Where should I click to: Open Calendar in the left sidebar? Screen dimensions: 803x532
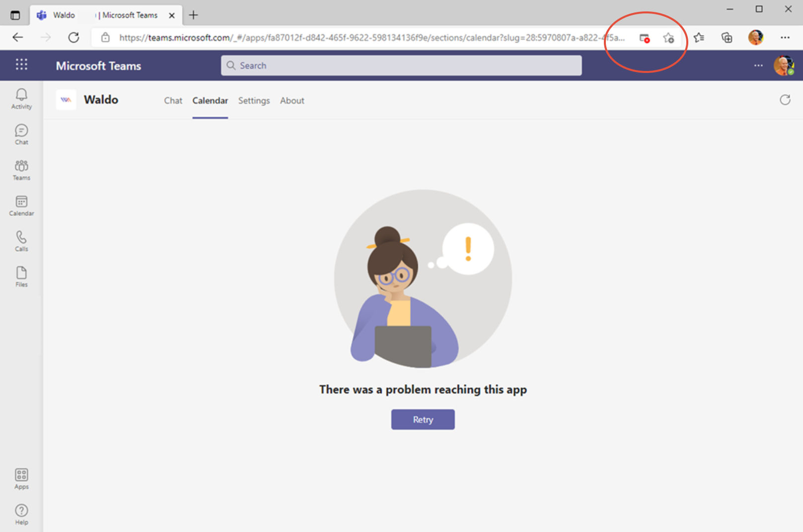pos(21,206)
